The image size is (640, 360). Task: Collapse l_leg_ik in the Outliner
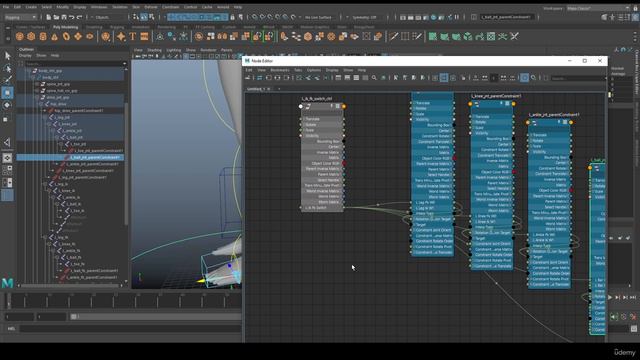point(45,184)
